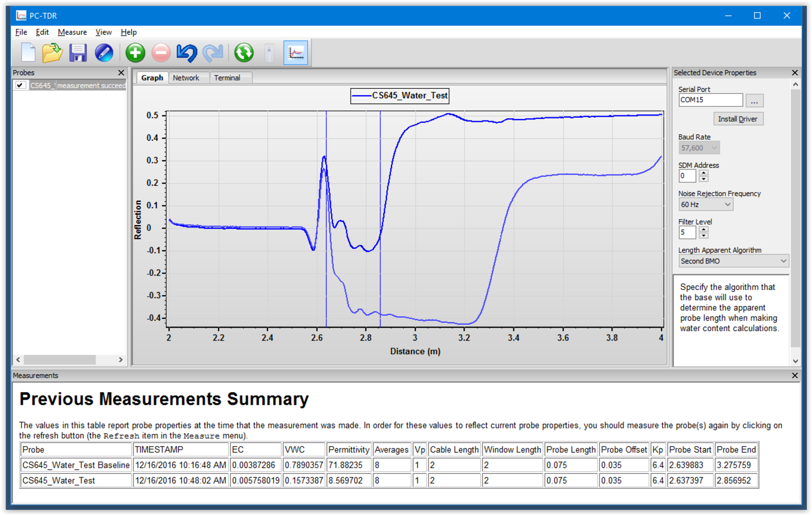Open the Help menu

[129, 32]
